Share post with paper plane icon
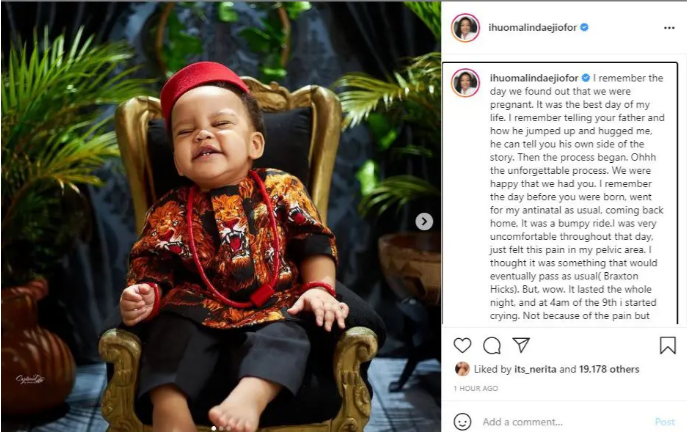This screenshot has width=693, height=434. tap(521, 345)
